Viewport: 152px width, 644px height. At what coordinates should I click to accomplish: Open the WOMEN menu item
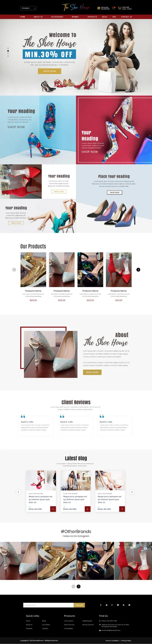[75, 17]
